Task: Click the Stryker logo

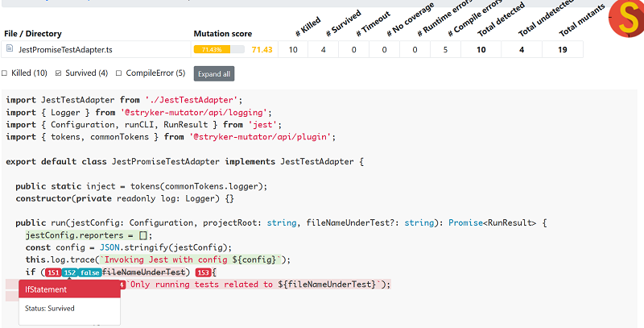Action: point(626,18)
